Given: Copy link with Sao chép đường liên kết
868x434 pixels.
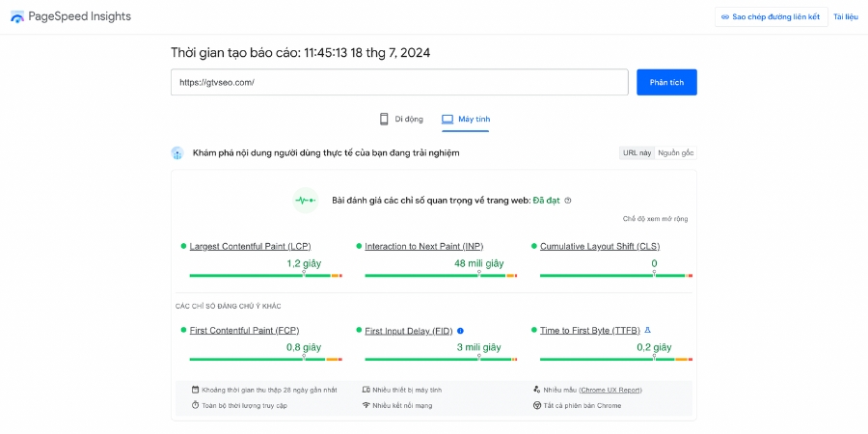Looking at the screenshot, I should tap(771, 16).
